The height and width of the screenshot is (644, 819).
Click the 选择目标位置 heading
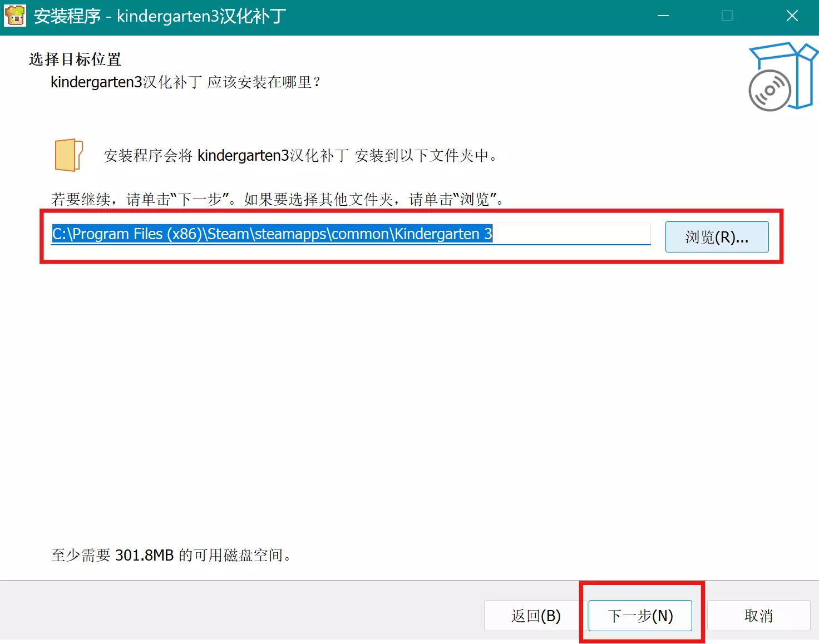click(75, 60)
